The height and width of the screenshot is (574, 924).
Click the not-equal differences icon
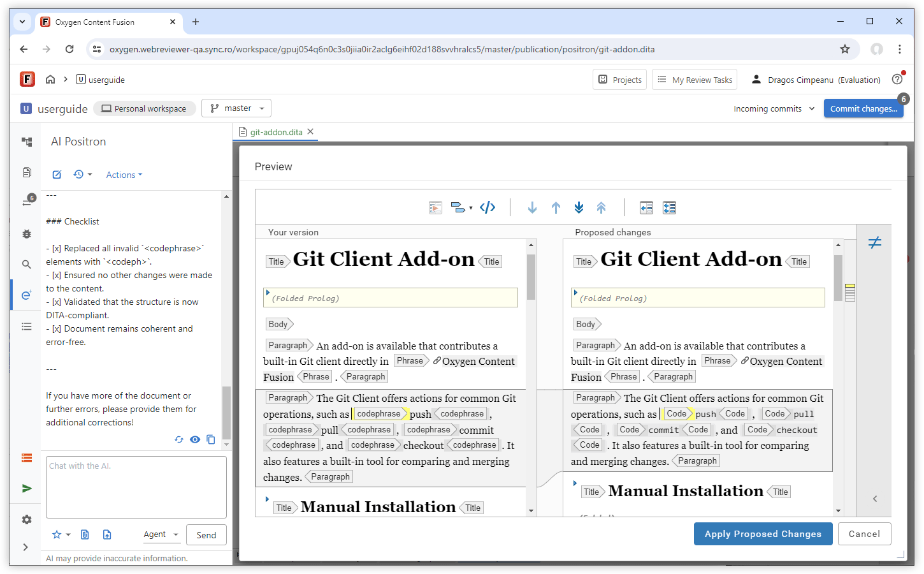click(875, 242)
